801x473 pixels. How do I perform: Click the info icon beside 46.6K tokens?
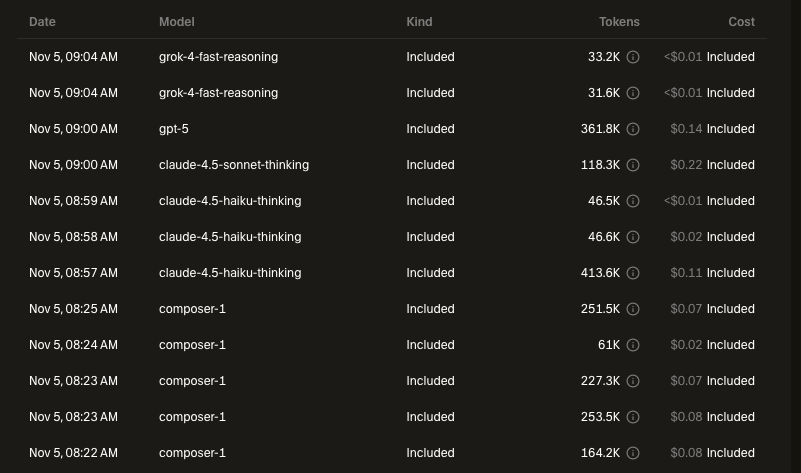[x=633, y=237]
